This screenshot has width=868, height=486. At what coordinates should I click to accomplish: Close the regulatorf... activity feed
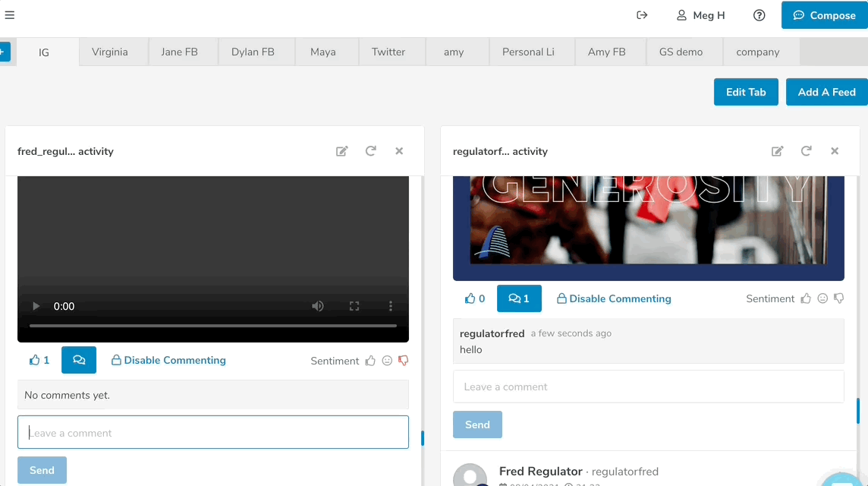click(835, 150)
